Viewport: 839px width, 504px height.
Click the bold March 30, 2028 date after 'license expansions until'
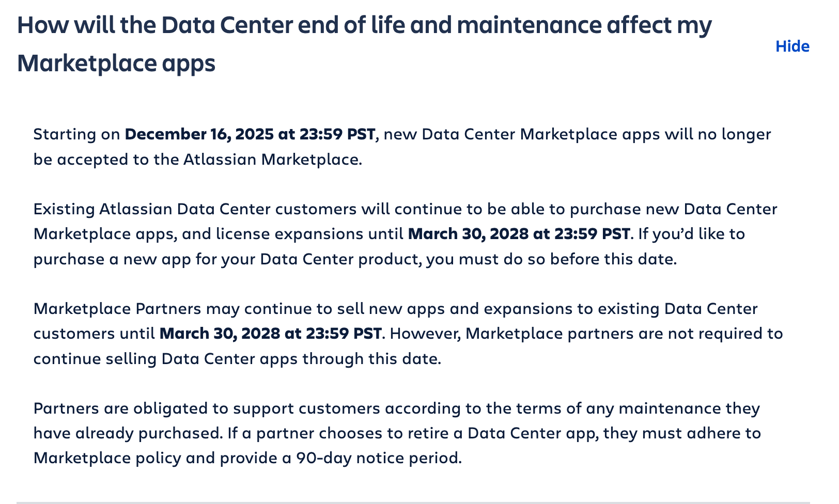tap(519, 234)
